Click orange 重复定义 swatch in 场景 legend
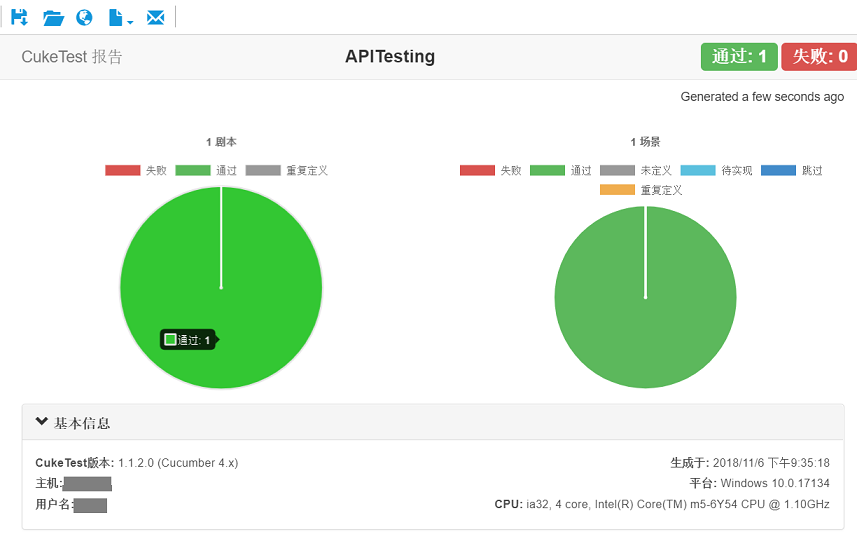Viewport: 857px width, 546px height. [617, 190]
